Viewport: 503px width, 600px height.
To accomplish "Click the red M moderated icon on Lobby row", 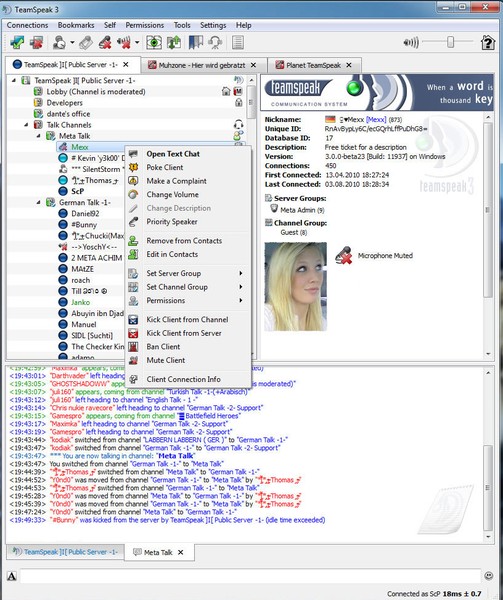I will [x=238, y=91].
